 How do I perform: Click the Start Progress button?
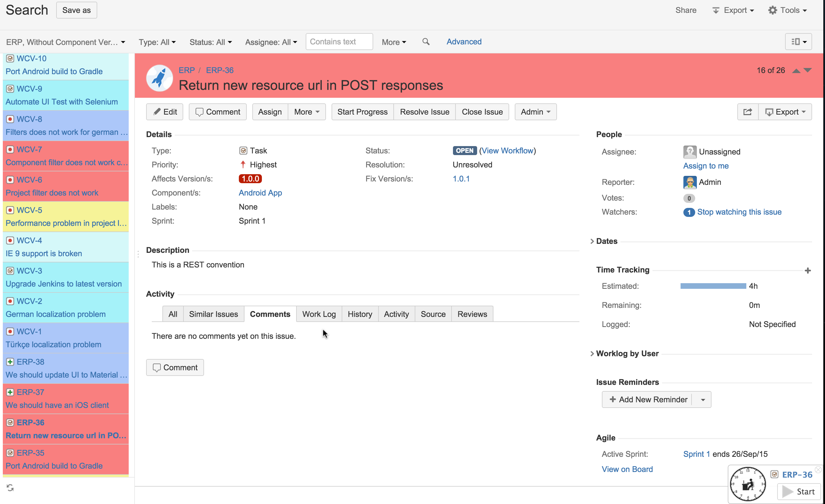(x=362, y=112)
